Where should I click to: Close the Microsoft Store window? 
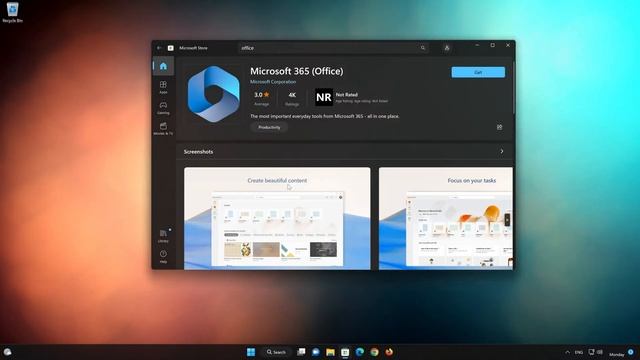coord(508,45)
